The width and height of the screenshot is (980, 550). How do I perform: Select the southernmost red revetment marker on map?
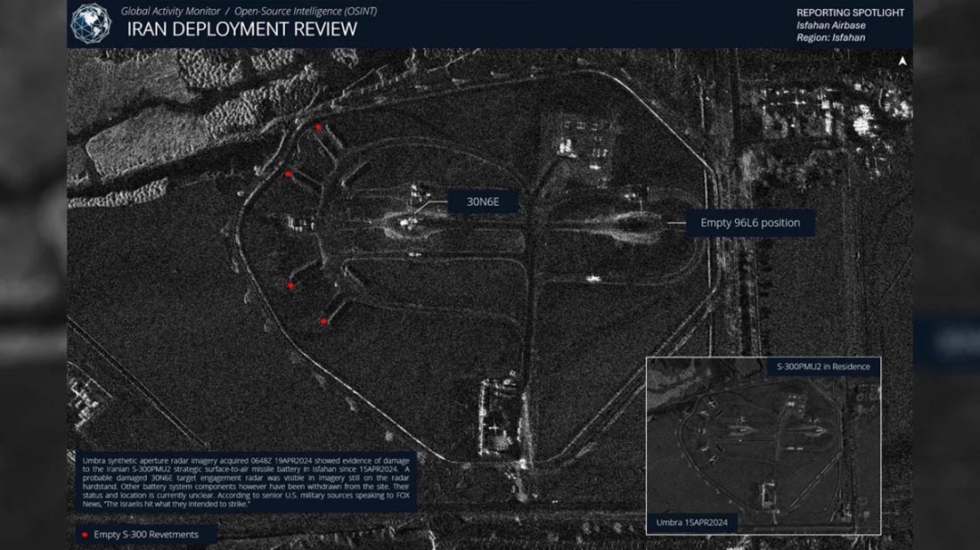coord(324,321)
